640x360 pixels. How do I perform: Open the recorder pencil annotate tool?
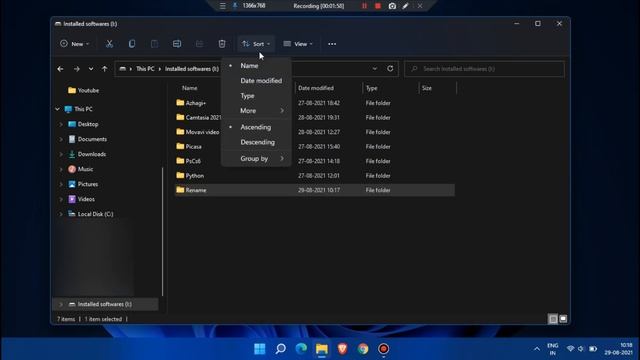tap(405, 6)
